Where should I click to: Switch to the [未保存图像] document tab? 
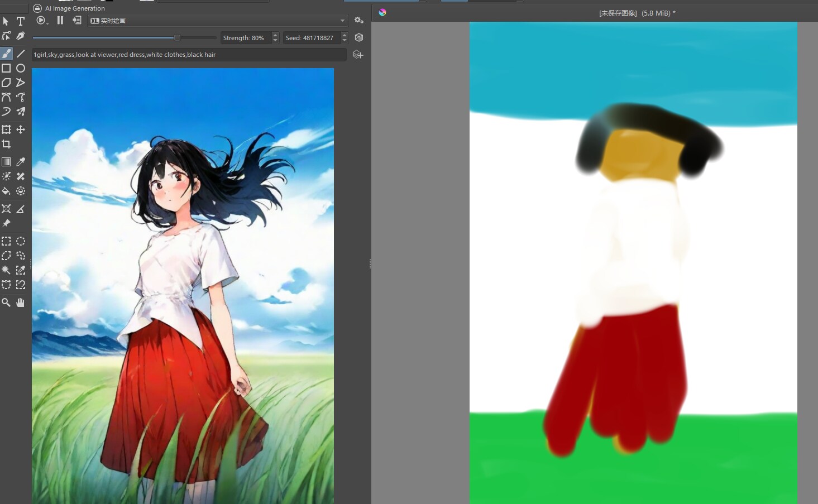point(637,13)
